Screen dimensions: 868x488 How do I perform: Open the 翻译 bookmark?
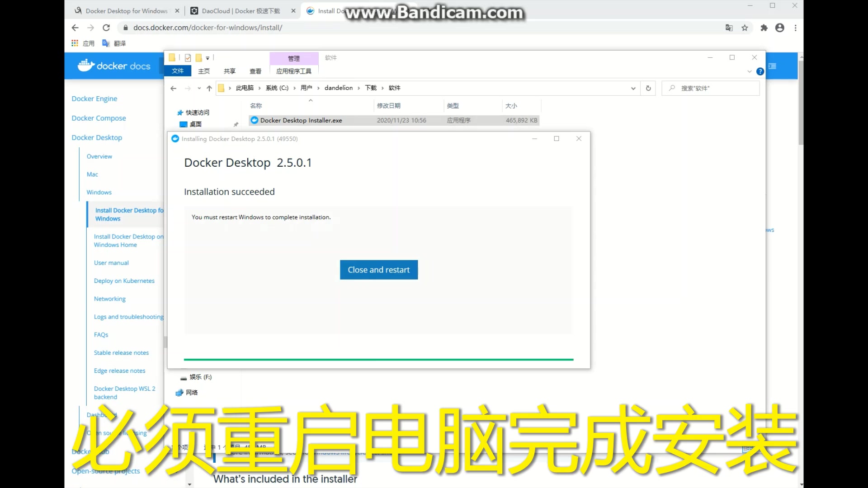(114, 43)
